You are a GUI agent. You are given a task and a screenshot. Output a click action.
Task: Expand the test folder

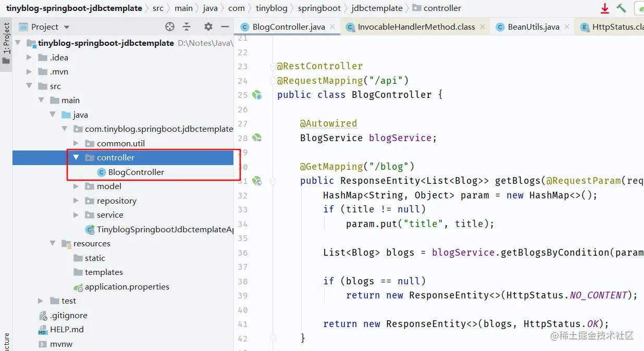[41, 301]
